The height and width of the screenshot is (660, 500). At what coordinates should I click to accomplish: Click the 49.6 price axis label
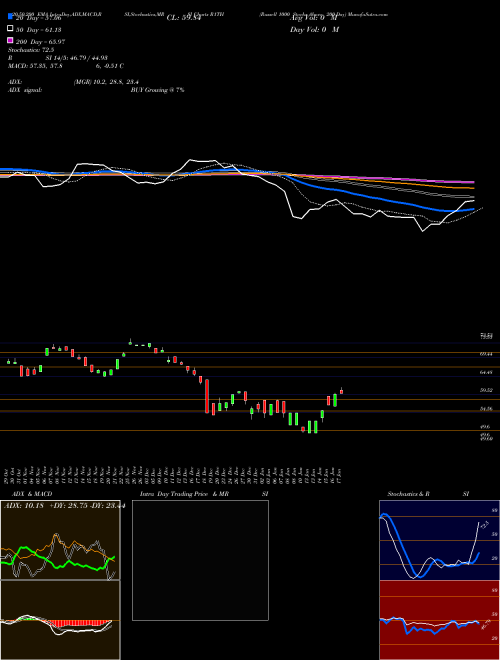pyautogui.click(x=485, y=427)
